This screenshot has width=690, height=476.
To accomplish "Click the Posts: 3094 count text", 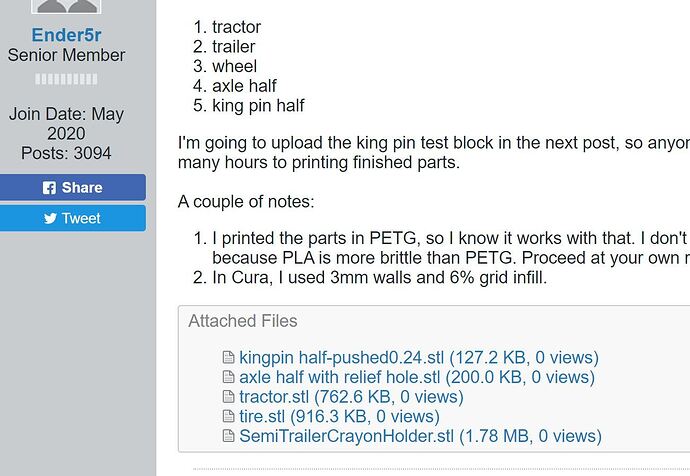I will [66, 153].
